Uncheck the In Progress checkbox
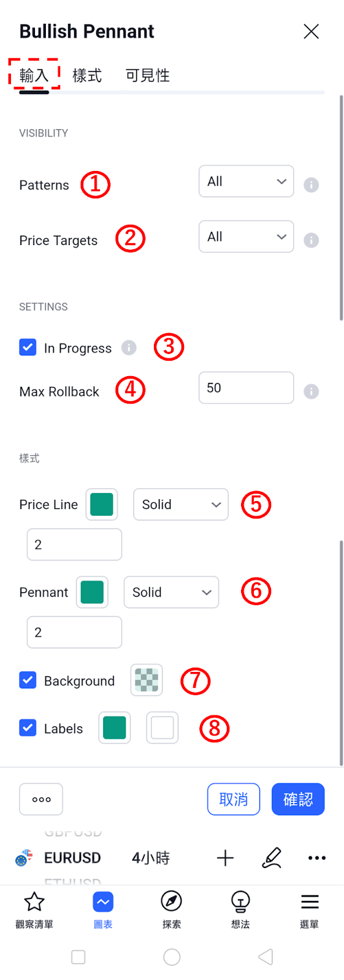 28,347
